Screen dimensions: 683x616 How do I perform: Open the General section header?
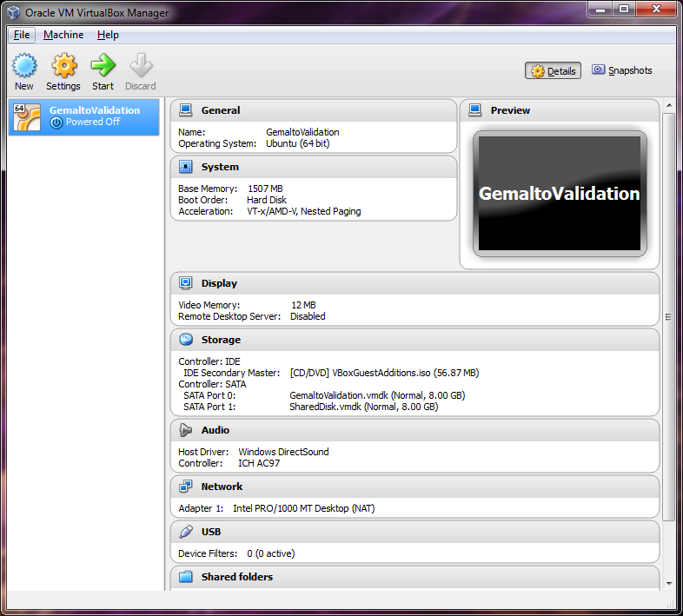click(221, 110)
